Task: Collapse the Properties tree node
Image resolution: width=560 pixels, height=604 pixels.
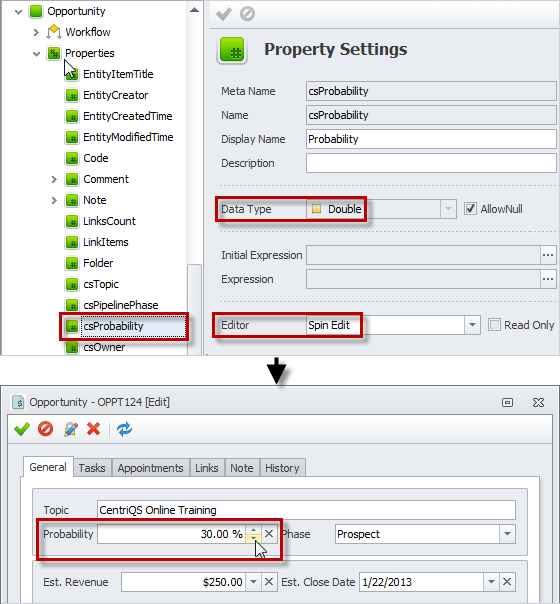Action: pyautogui.click(x=37, y=54)
